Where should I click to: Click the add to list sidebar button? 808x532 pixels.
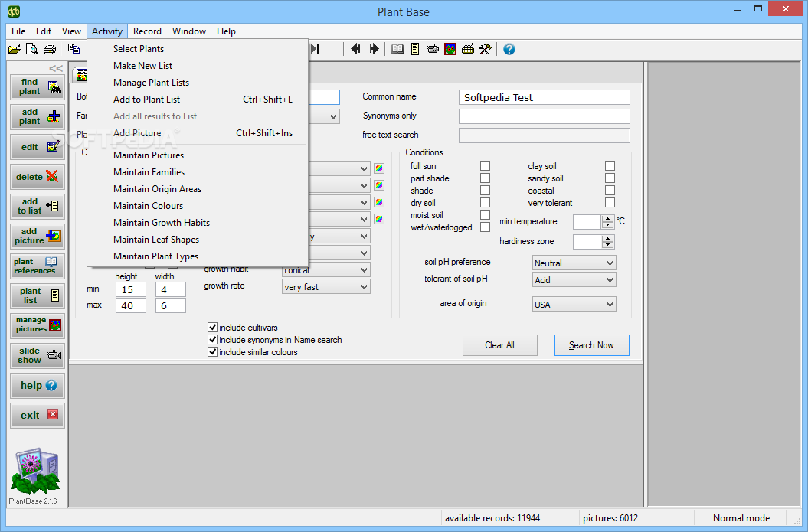click(x=38, y=206)
